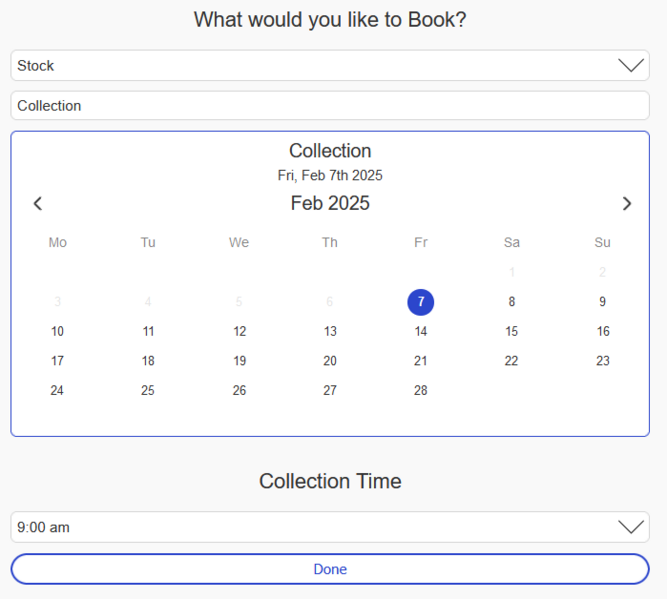Pick February 8 on calendar
This screenshot has width=667, height=599.
512,302
